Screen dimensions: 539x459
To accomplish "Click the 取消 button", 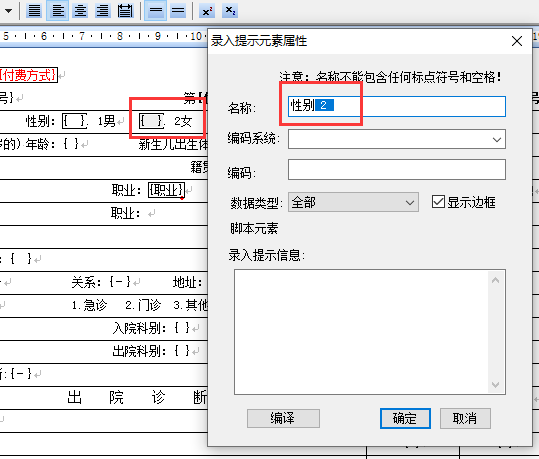I will pyautogui.click(x=465, y=418).
